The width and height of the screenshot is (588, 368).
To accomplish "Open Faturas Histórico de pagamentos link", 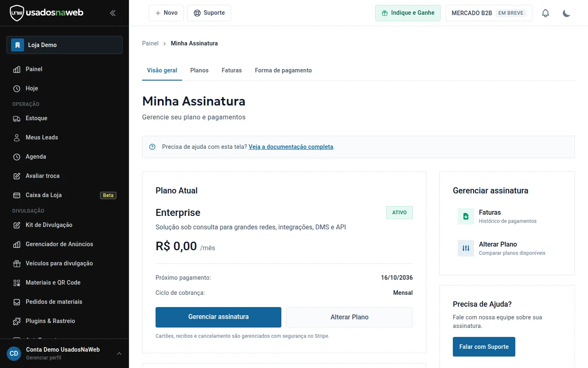I will click(507, 216).
